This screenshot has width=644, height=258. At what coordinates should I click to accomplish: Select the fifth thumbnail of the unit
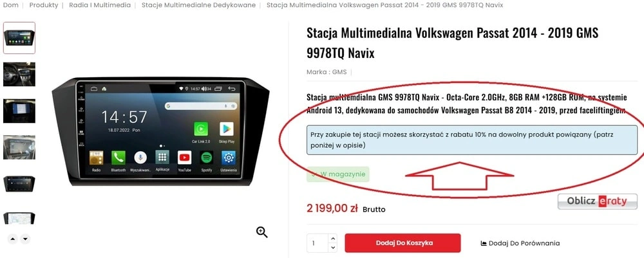click(19, 184)
